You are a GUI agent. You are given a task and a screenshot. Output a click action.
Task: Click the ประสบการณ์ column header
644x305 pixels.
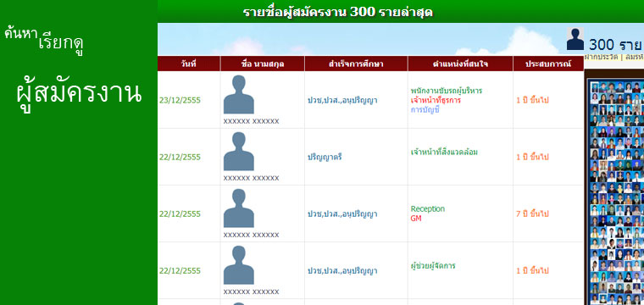point(548,64)
